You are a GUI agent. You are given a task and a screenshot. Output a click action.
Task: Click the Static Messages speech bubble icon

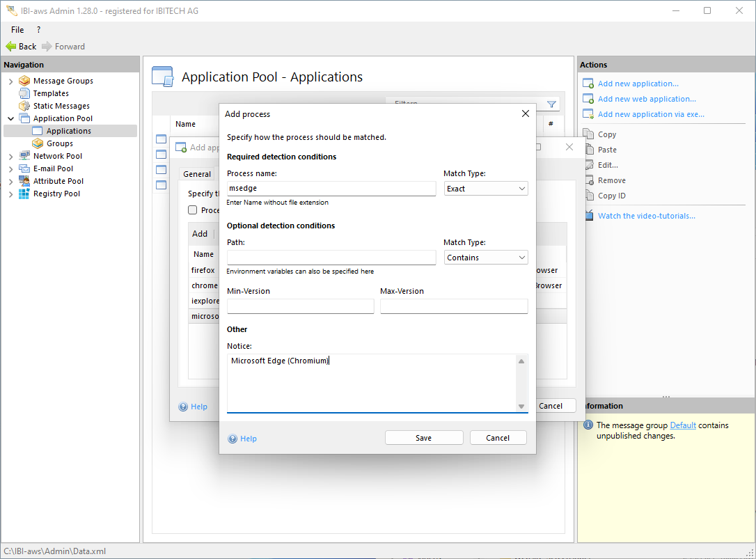pyautogui.click(x=24, y=106)
